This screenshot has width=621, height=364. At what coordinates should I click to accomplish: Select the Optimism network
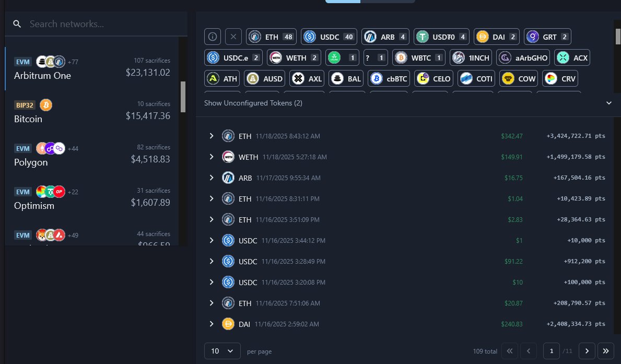(x=92, y=198)
